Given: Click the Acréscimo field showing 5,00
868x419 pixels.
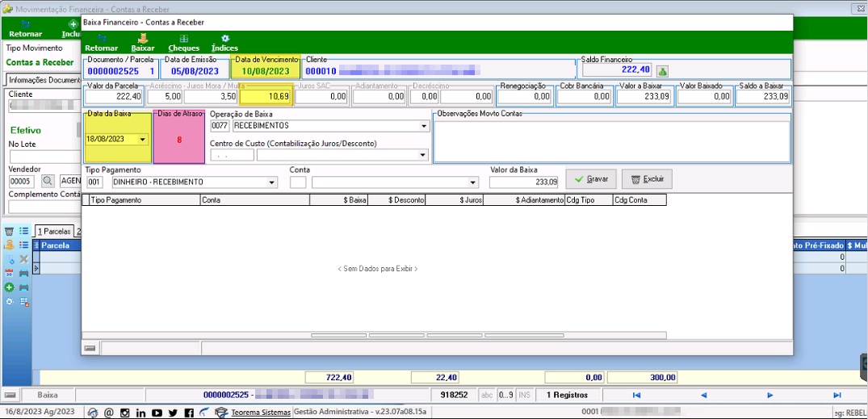Looking at the screenshot, I should pyautogui.click(x=165, y=96).
